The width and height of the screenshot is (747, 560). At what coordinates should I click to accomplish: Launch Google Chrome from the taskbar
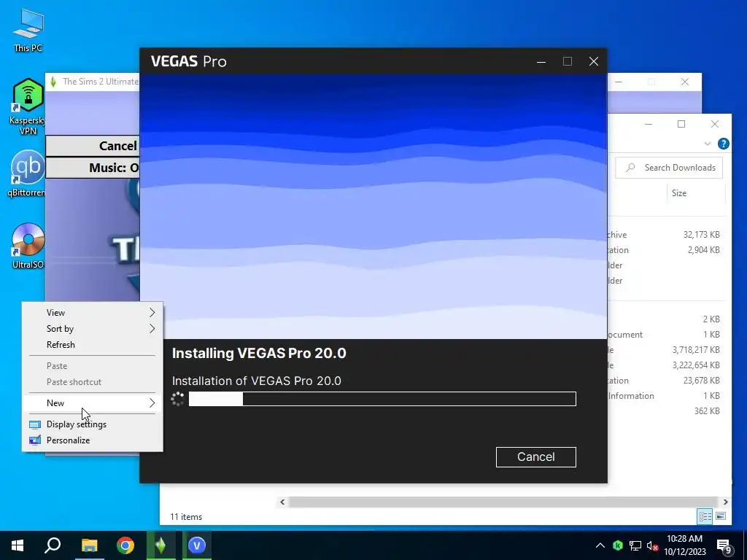125,545
